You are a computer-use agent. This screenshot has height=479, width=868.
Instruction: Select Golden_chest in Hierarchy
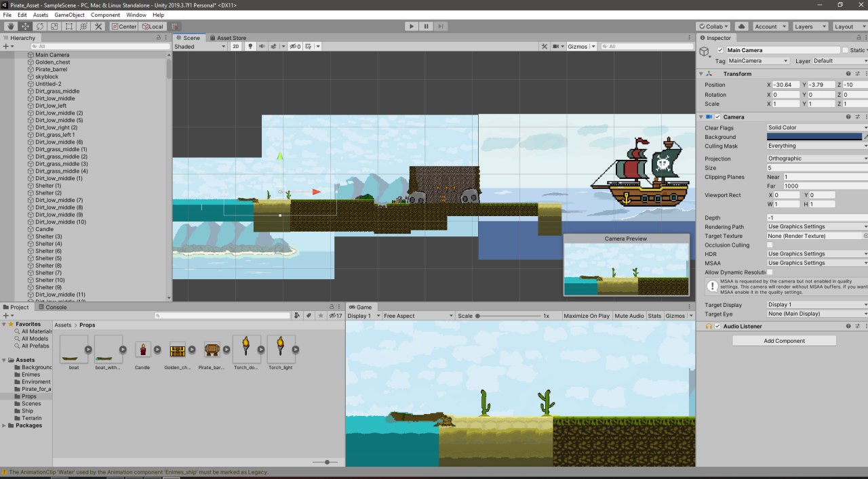(x=53, y=62)
